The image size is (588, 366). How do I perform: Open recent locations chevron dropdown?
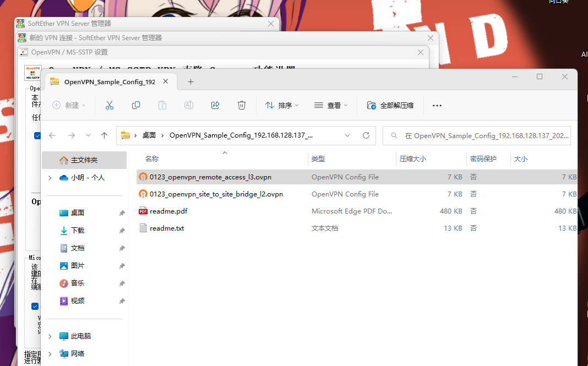coord(88,135)
